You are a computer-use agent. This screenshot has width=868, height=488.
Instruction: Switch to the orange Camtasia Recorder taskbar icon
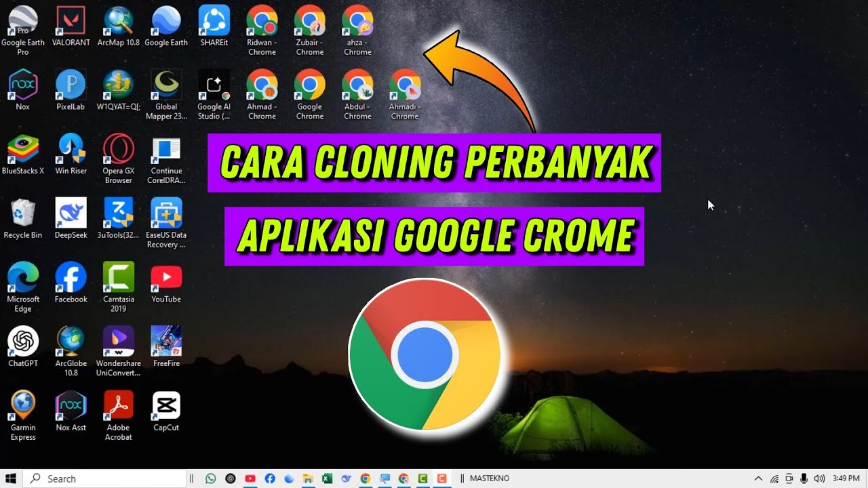click(441, 479)
